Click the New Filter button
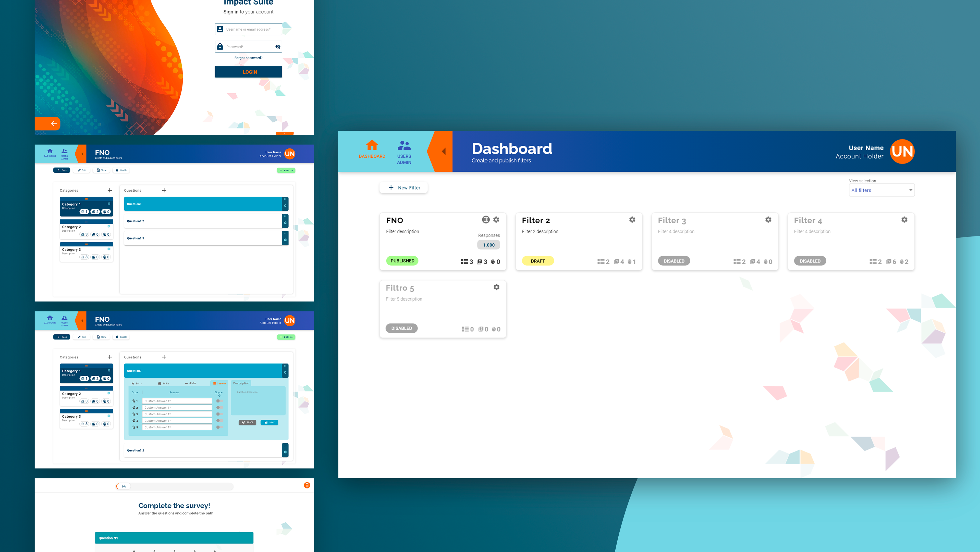 click(404, 188)
